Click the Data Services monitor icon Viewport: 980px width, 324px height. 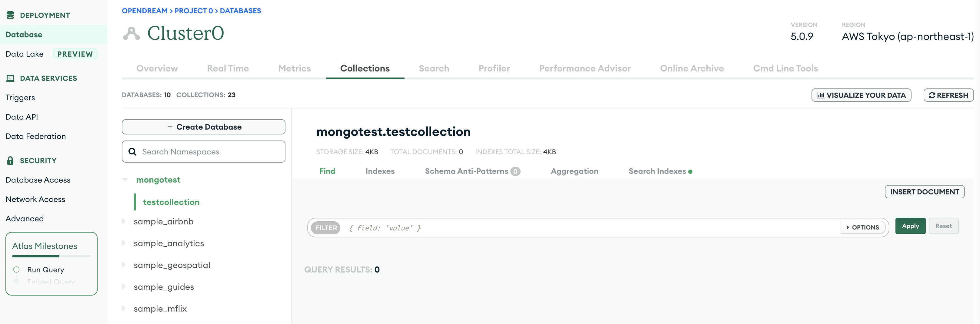pos(10,78)
